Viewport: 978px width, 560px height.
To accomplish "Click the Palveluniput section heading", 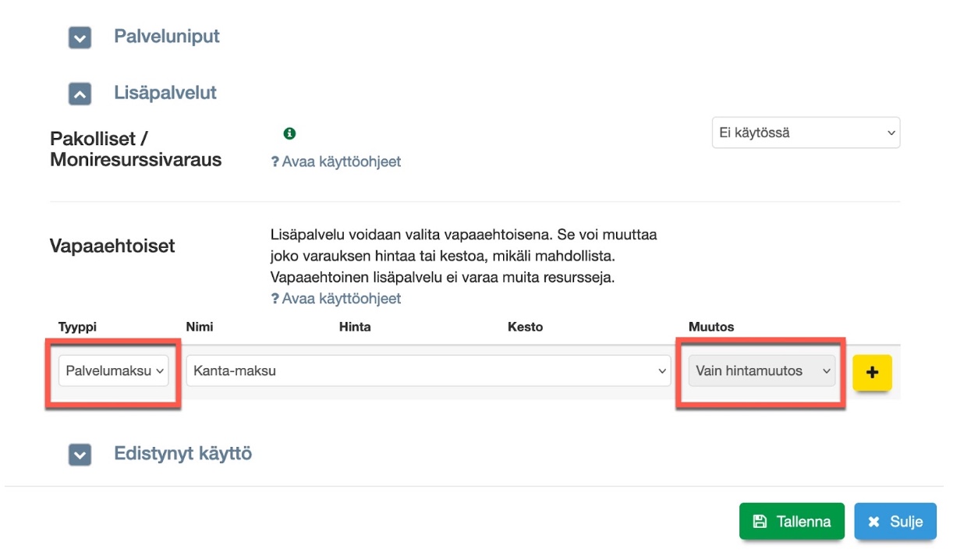I will [x=166, y=37].
